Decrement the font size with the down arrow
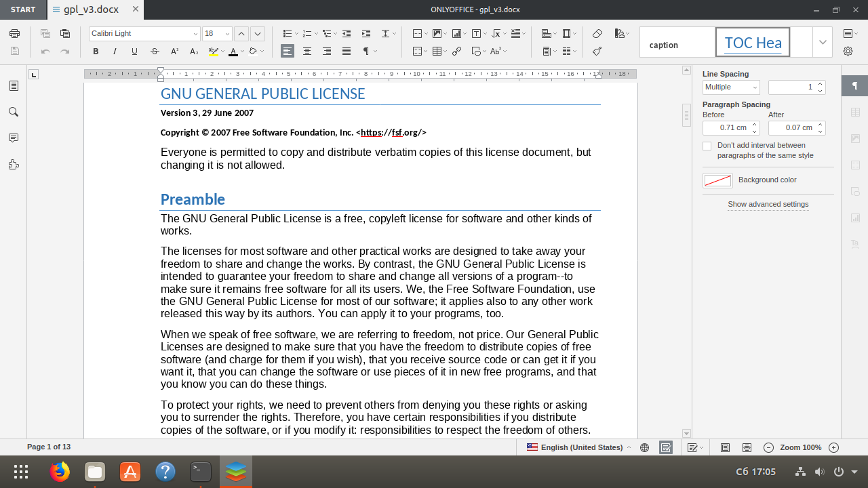This screenshot has width=868, height=488. coord(257,33)
